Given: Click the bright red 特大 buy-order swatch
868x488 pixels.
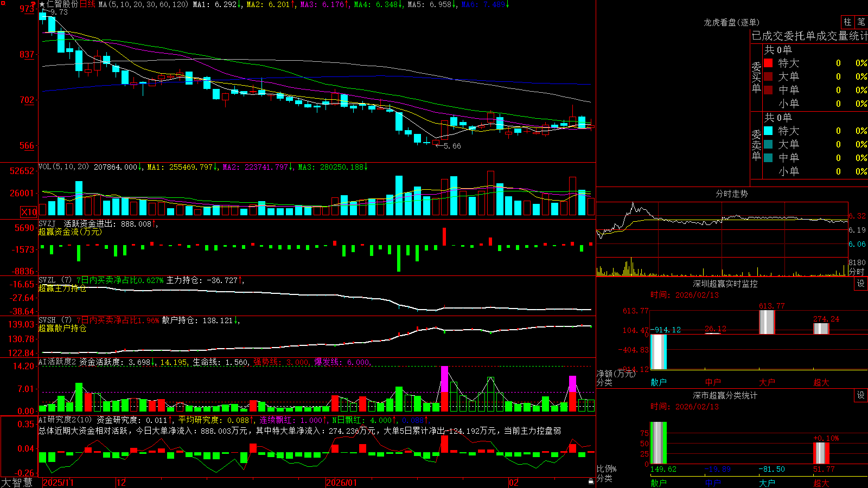Looking at the screenshot, I should pyautogui.click(x=768, y=63).
